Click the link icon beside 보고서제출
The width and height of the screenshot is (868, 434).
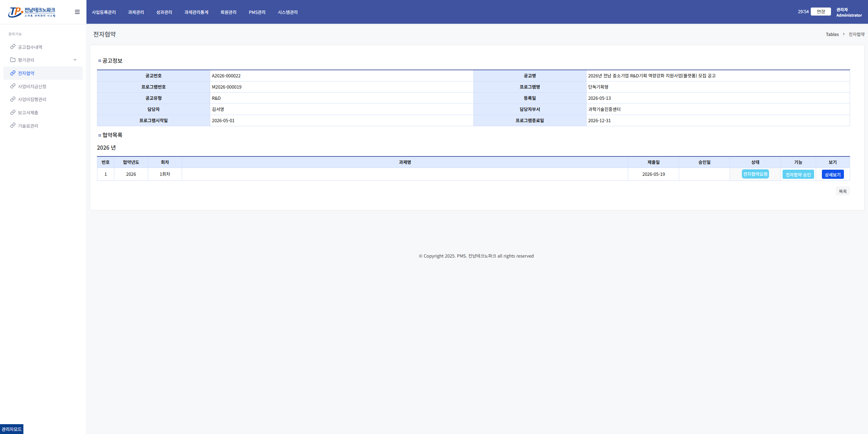[13, 112]
